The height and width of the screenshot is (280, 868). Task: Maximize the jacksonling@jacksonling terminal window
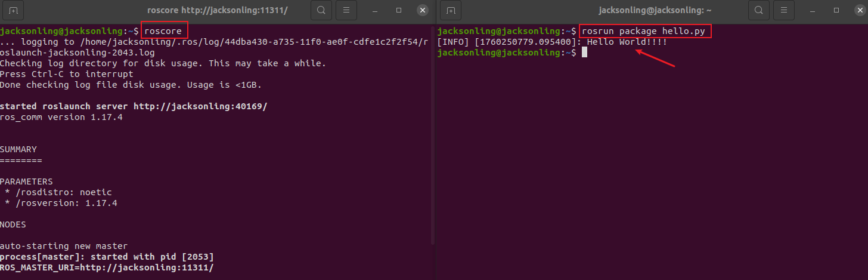(836, 10)
